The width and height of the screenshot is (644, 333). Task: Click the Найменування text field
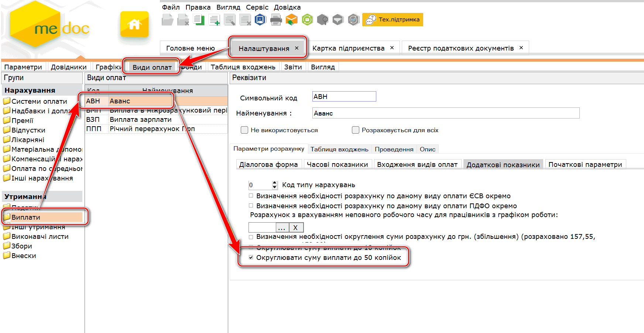(445, 113)
